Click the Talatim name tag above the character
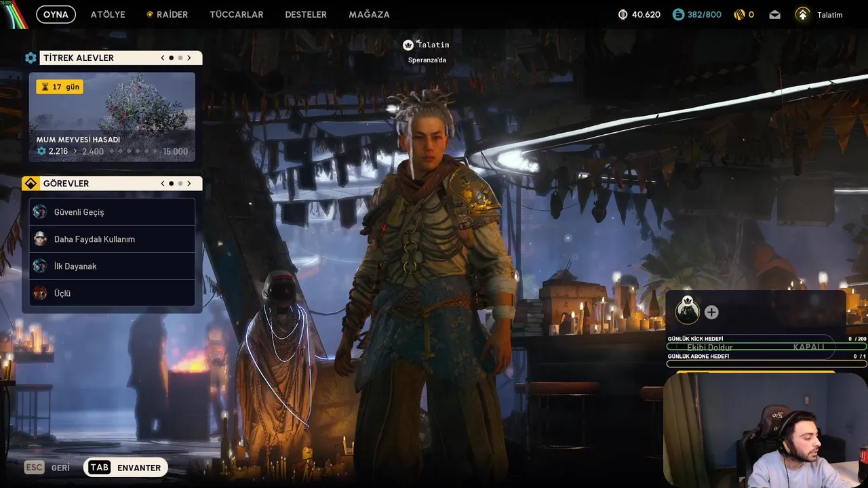This screenshot has width=868, height=488. pos(433,45)
